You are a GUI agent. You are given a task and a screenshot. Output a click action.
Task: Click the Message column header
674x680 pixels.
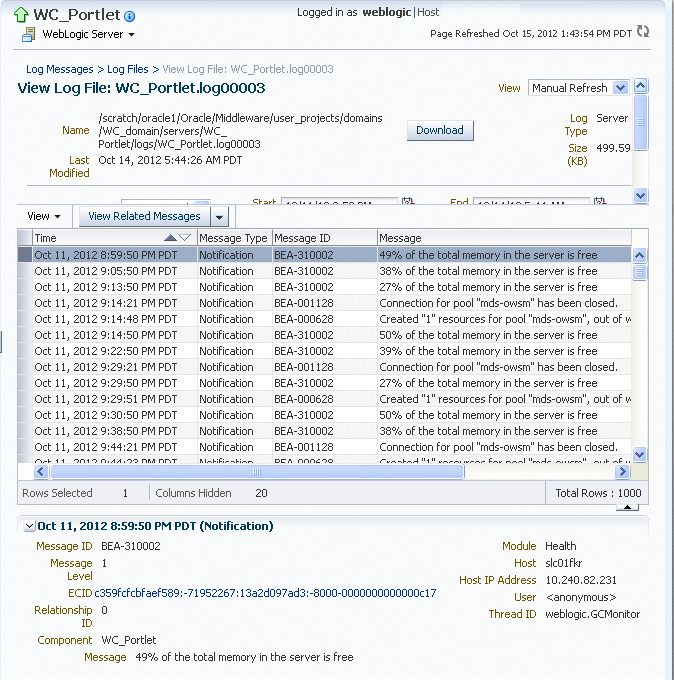[504, 238]
